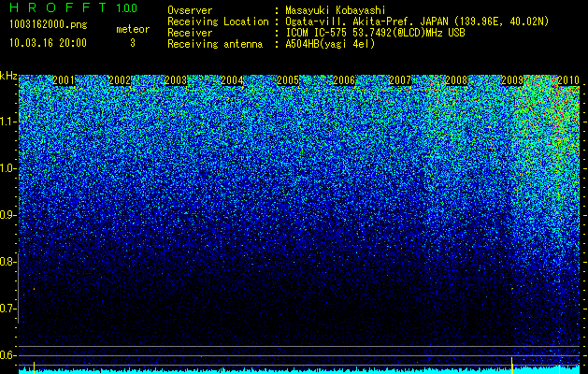
Task: Click the kHz axis unit label
Action: (x=8, y=76)
